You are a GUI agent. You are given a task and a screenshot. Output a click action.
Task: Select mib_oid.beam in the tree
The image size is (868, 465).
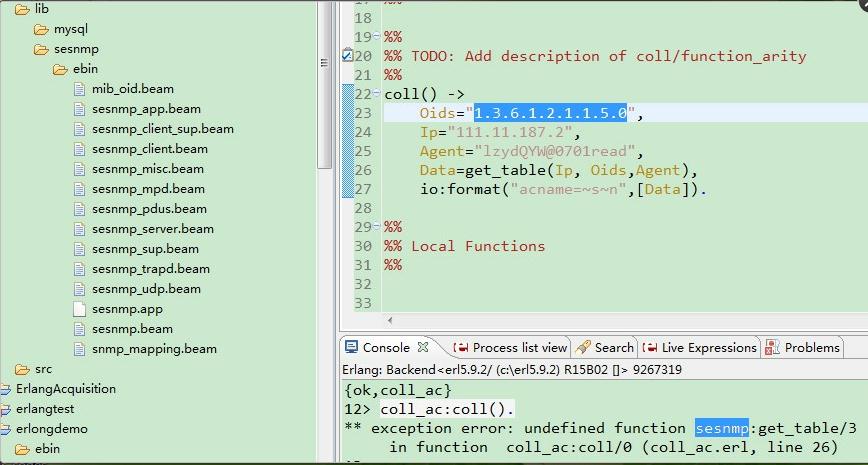point(133,89)
